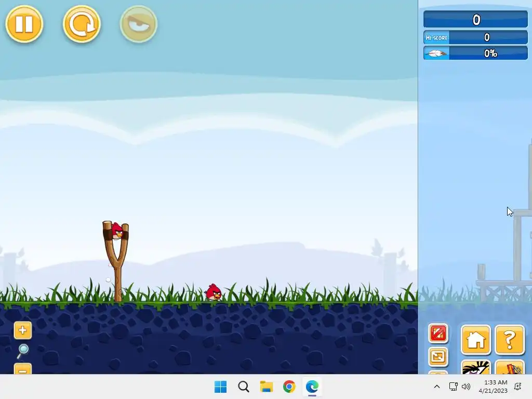Click the feather percentage bar showing 0%
The width and height of the screenshot is (532, 399).
click(x=475, y=54)
